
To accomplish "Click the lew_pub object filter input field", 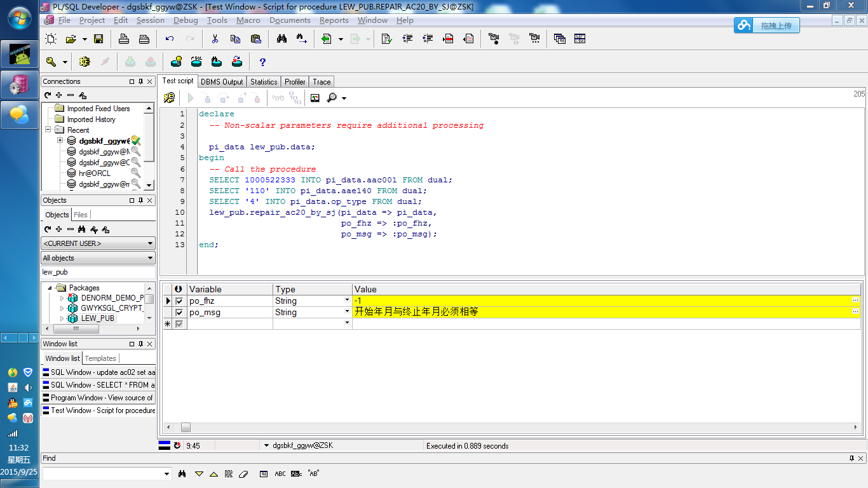I will (98, 272).
